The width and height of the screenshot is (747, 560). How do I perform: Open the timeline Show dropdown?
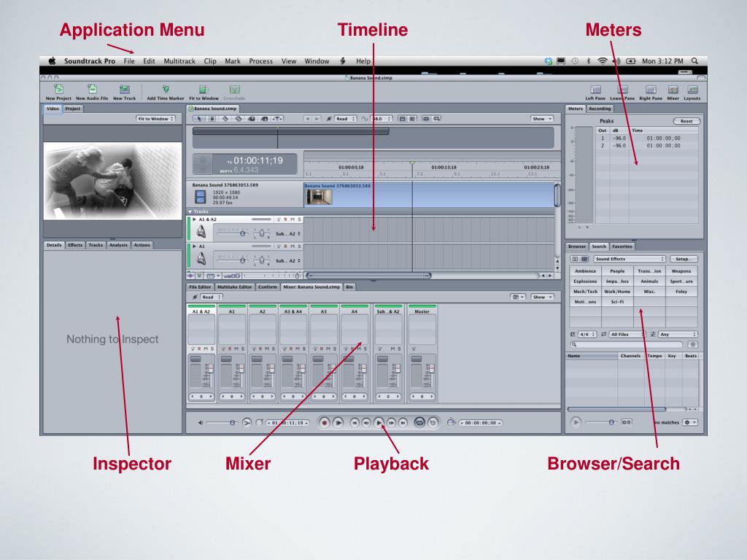coord(542,119)
